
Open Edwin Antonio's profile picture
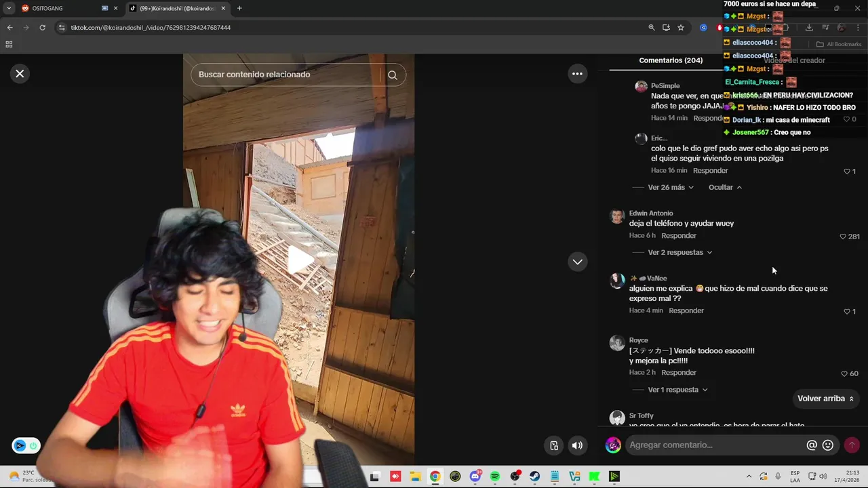click(x=616, y=216)
